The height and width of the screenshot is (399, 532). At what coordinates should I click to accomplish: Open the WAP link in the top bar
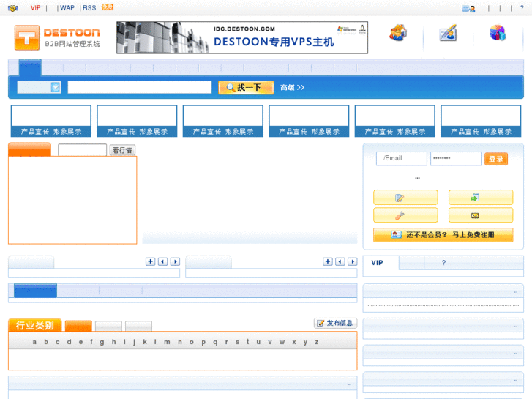coord(67,8)
